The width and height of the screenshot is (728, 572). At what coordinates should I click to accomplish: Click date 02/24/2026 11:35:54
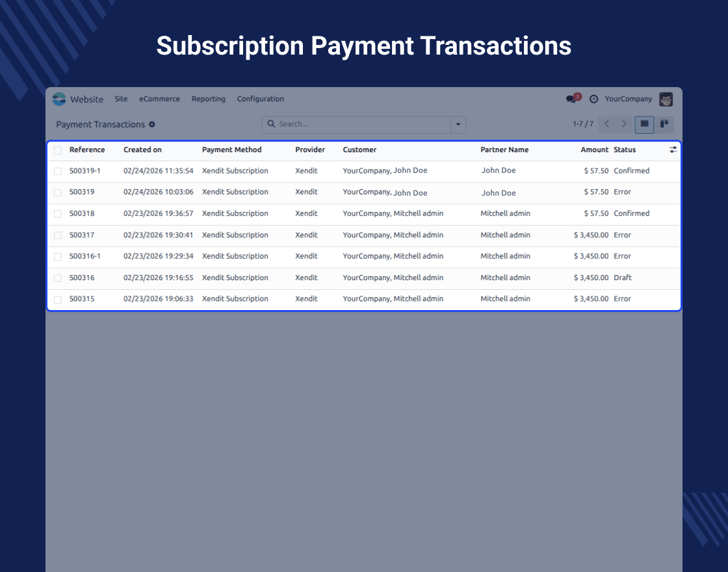(159, 171)
